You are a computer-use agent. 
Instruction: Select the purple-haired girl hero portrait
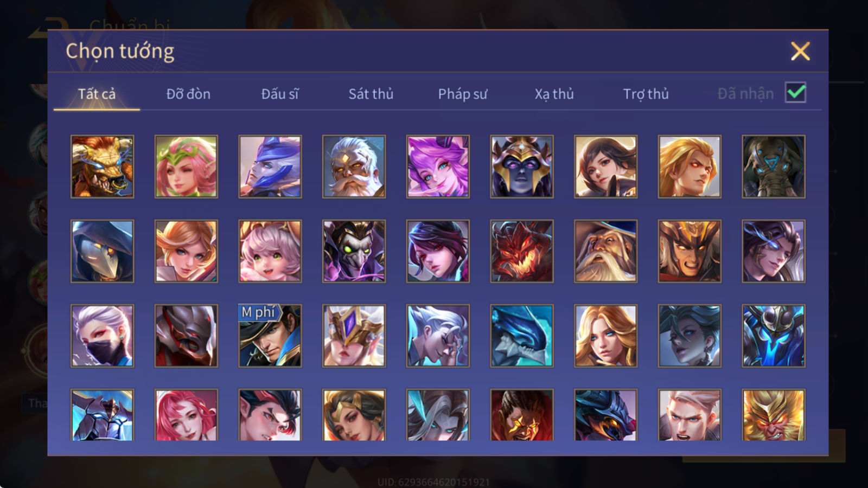coord(438,166)
